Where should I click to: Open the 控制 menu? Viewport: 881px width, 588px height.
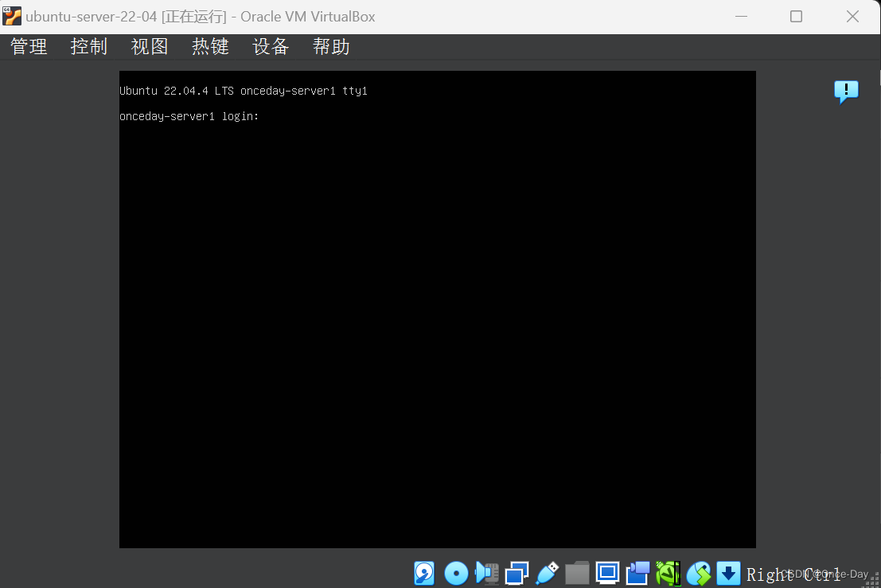89,47
